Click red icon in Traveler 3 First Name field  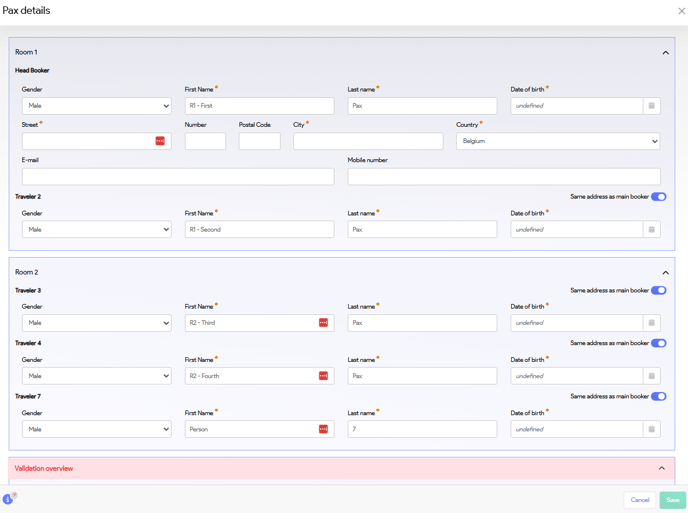point(323,323)
